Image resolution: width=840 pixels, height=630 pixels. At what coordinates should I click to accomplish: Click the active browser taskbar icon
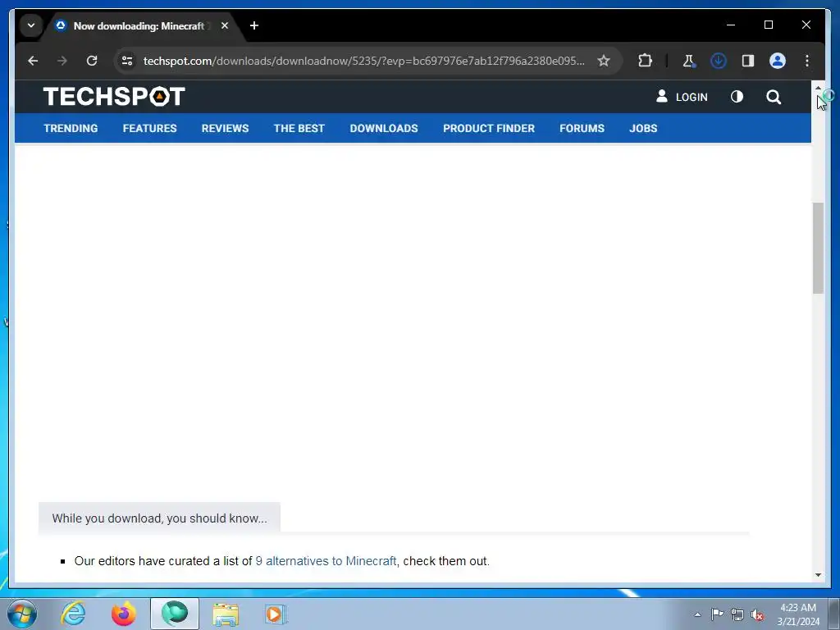click(175, 614)
